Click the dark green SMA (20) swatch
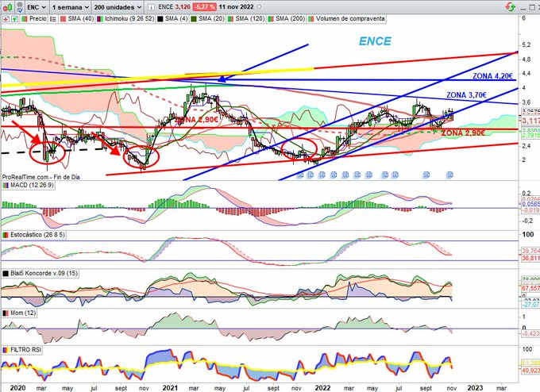 pos(194,19)
